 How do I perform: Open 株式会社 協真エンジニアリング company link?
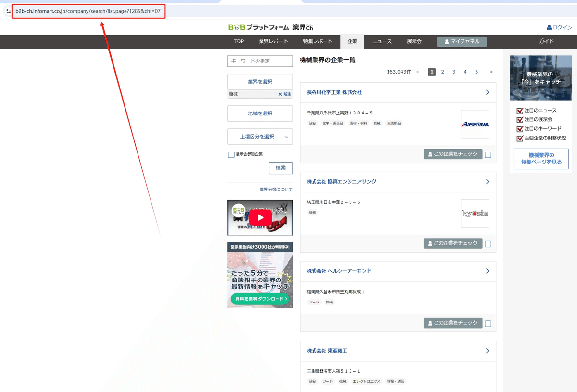pos(341,182)
